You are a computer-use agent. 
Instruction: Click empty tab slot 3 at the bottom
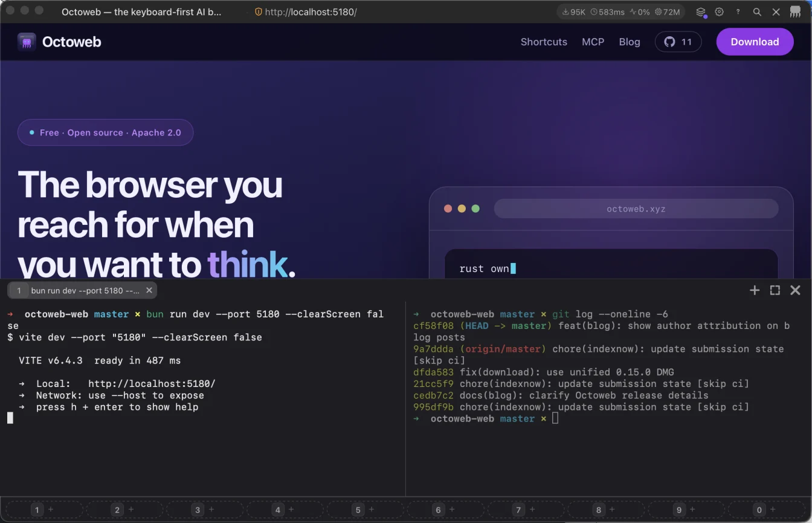(205, 510)
